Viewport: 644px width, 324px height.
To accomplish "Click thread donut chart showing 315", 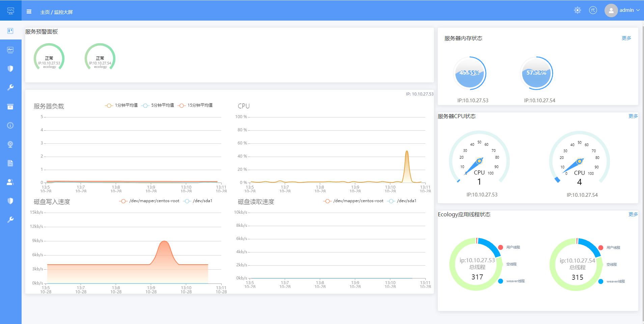I will 577,265.
